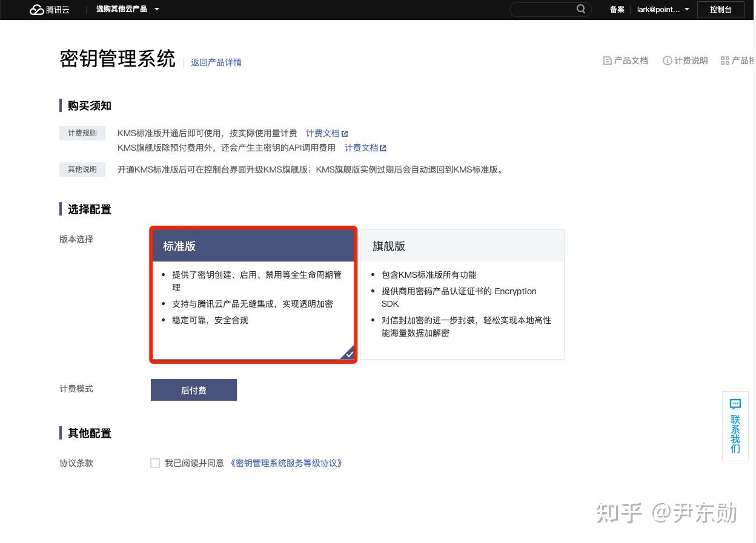Image resolution: width=756 pixels, height=543 pixels.
Task: Open the 产品文档 document icon
Action: click(x=607, y=61)
